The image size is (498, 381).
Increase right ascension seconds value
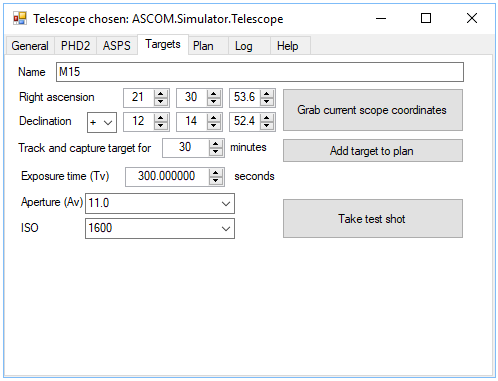267,94
